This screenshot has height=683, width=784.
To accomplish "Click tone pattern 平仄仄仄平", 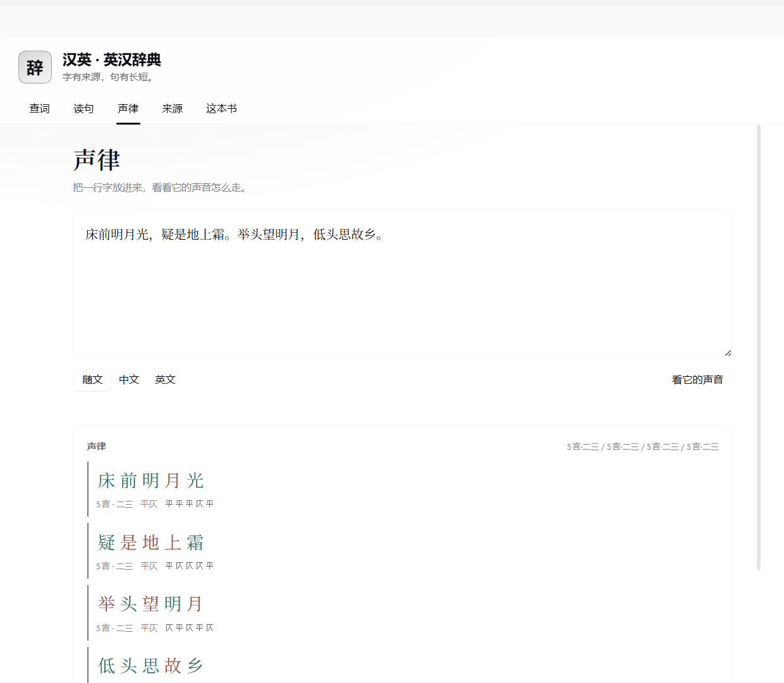I will point(190,566).
